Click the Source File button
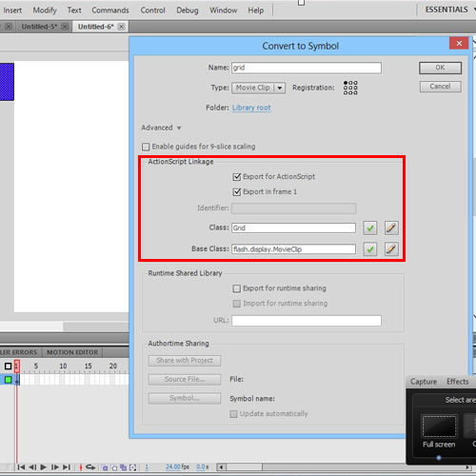This screenshot has height=476, width=476. (185, 380)
